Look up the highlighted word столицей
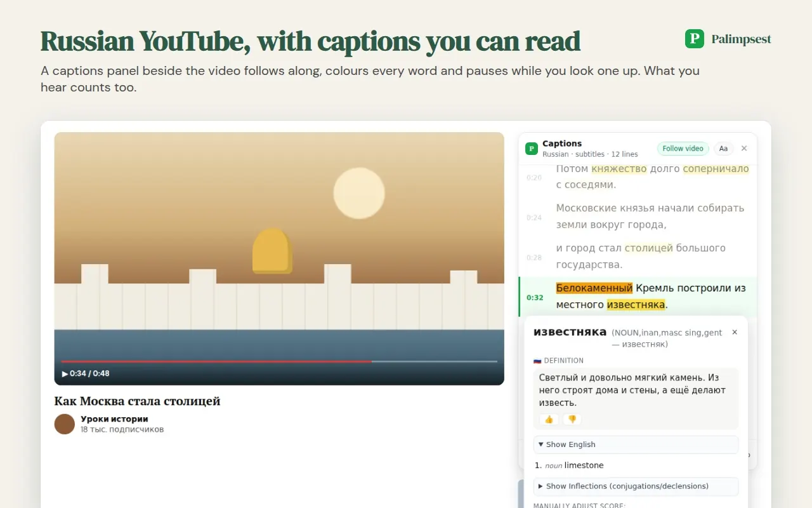 pos(648,248)
